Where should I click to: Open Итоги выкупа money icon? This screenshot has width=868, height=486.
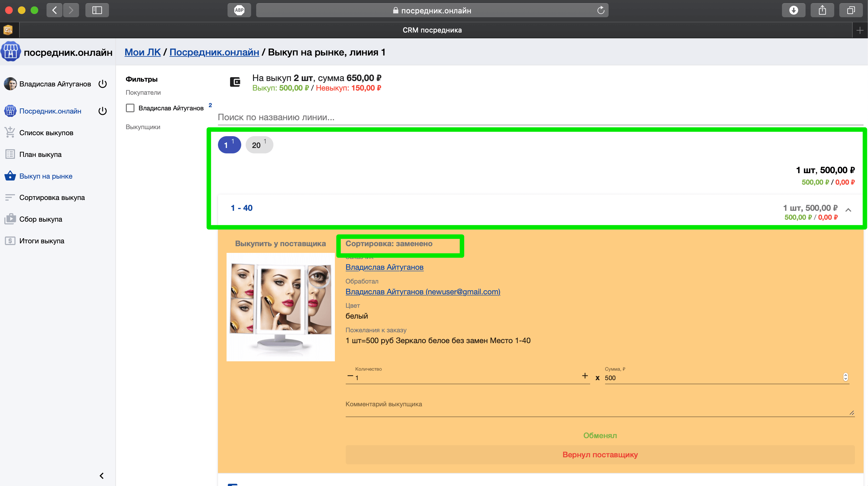click(x=10, y=241)
